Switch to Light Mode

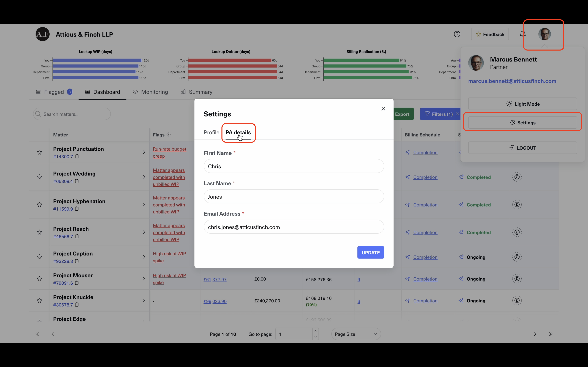[522, 104]
